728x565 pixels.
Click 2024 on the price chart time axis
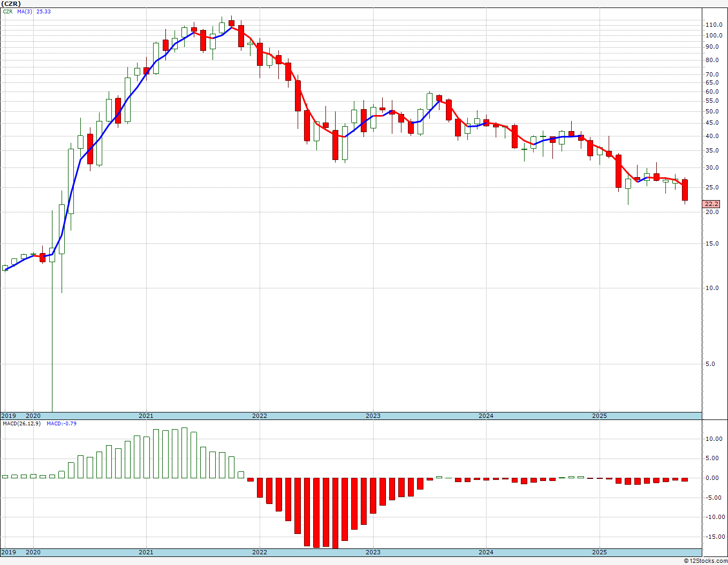click(x=486, y=416)
